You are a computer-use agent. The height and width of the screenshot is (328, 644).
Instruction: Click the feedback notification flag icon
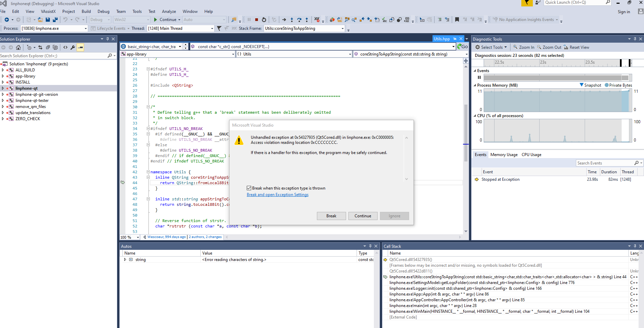coord(527,3)
